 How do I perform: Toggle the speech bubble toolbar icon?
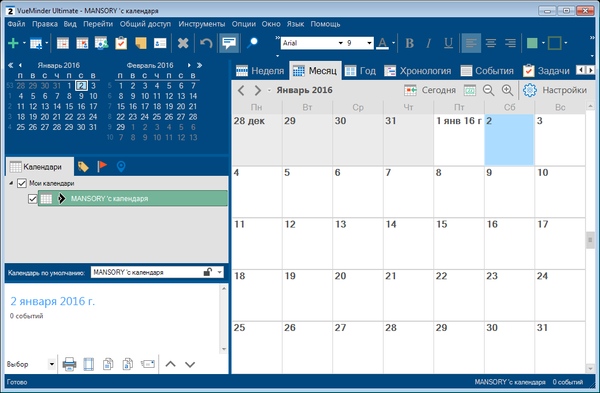(x=229, y=43)
